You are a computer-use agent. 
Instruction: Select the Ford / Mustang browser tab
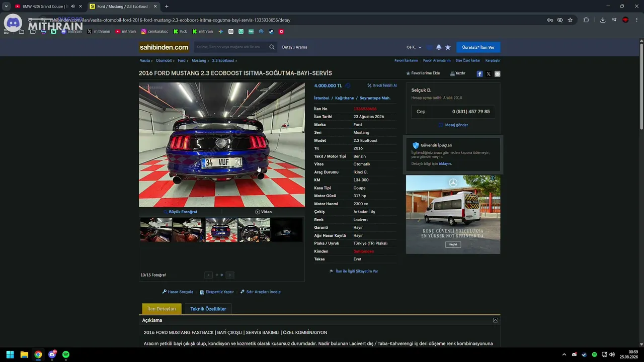tap(123, 7)
